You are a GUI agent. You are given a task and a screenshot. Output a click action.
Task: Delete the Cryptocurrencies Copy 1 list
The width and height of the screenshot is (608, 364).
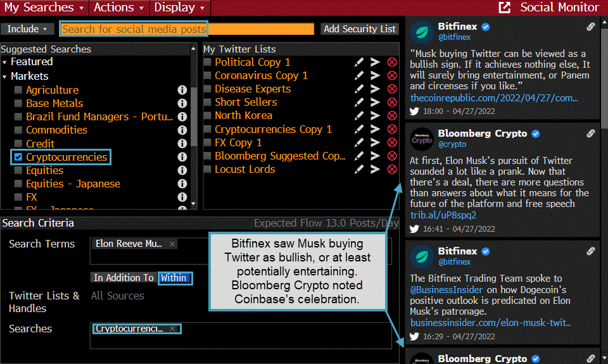[x=392, y=129]
